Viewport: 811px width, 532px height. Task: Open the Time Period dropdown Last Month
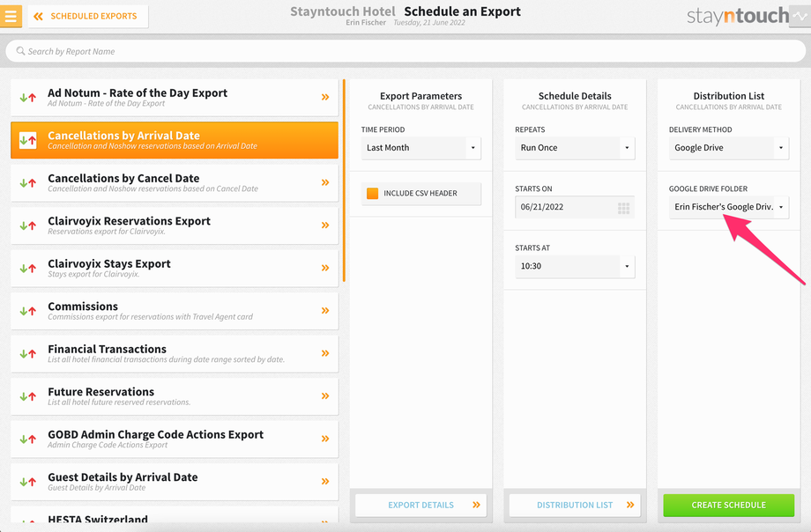(x=421, y=148)
